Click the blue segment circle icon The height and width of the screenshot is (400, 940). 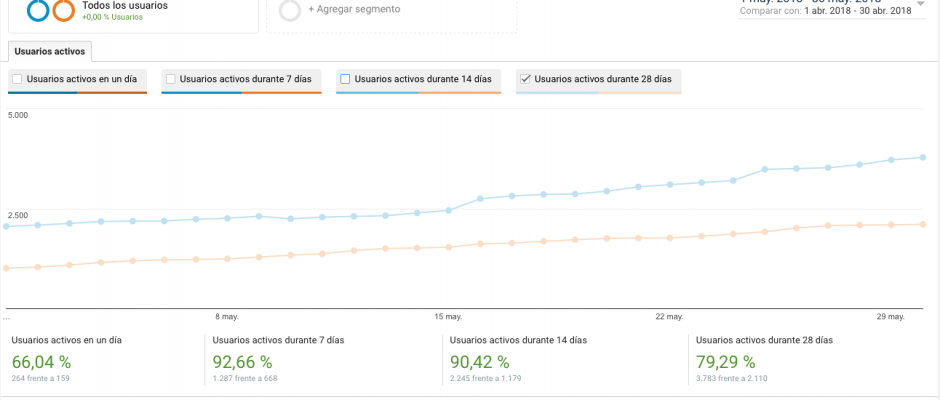tap(38, 10)
